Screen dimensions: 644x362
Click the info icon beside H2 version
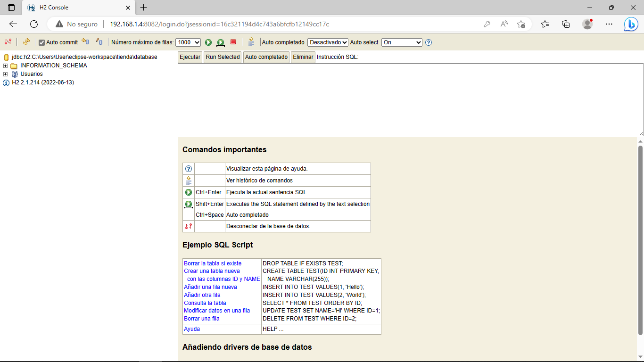(6, 83)
